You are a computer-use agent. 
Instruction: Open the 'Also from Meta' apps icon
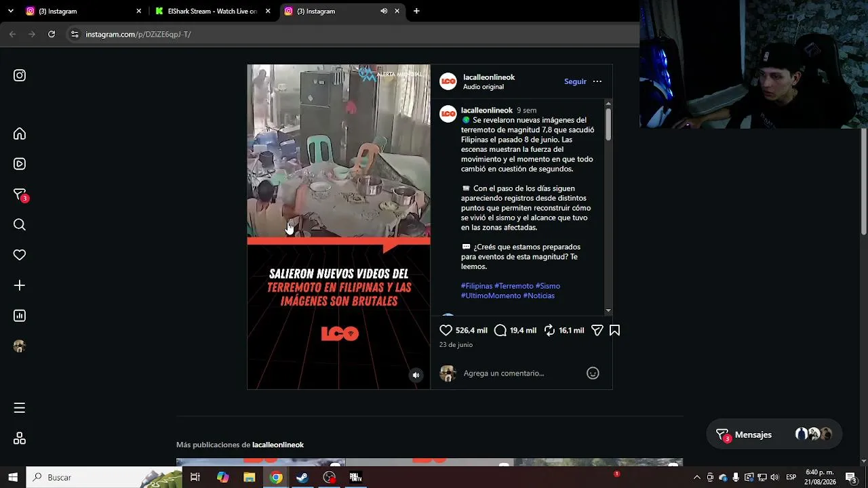pyautogui.click(x=20, y=439)
